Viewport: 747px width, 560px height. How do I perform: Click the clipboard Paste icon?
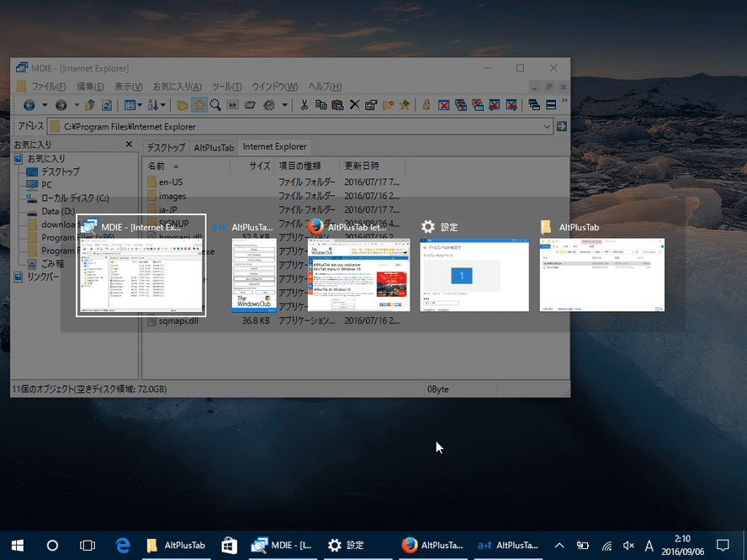click(338, 105)
